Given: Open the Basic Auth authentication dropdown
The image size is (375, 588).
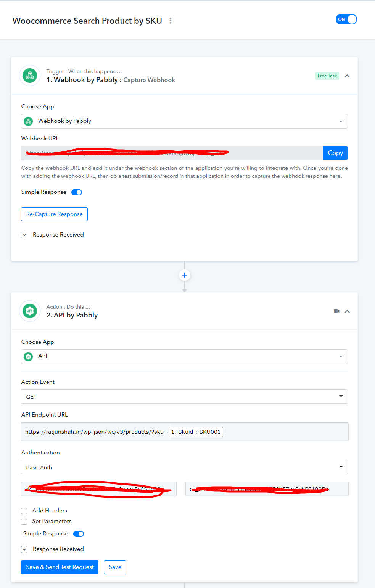Looking at the screenshot, I should (x=184, y=467).
